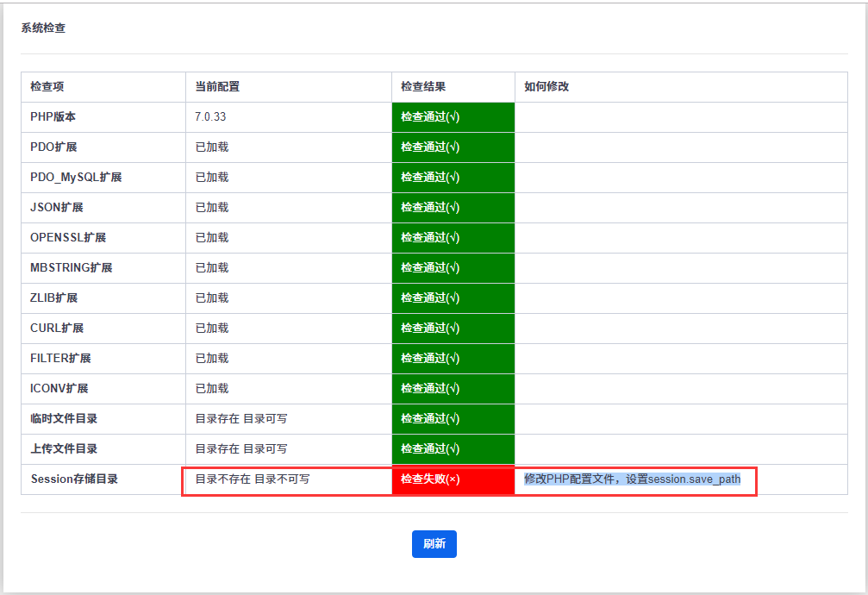The image size is (868, 595).
Task: Click the 临时文件目录 row label
Action: tap(64, 419)
